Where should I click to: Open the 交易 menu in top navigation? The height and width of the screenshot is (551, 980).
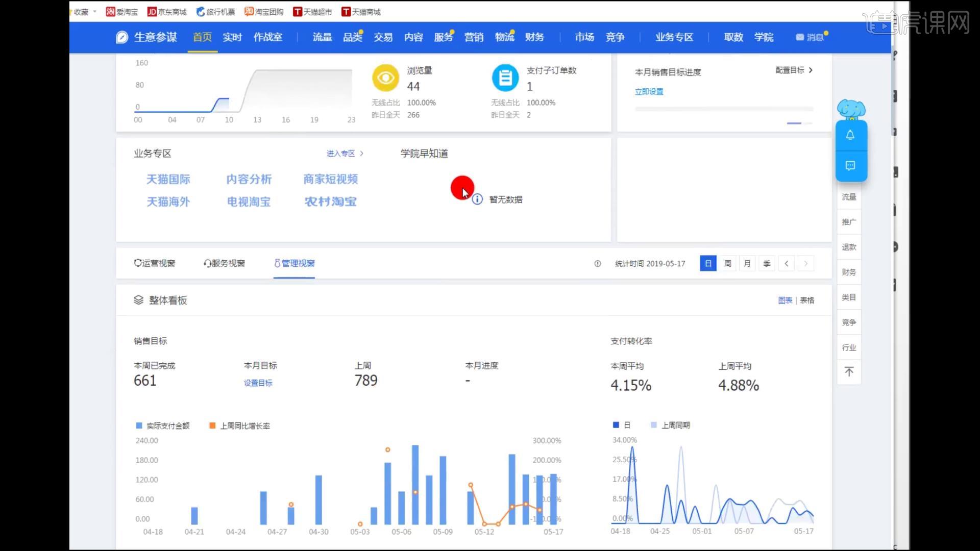coord(383,37)
